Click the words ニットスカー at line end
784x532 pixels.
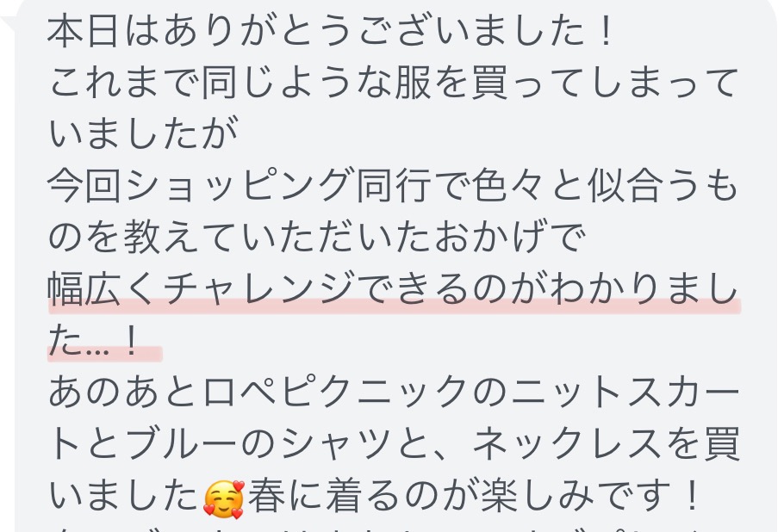[x=625, y=391]
